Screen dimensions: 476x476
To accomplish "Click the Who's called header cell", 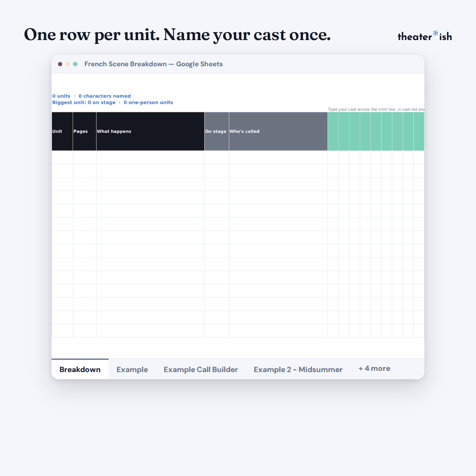I will click(278, 131).
